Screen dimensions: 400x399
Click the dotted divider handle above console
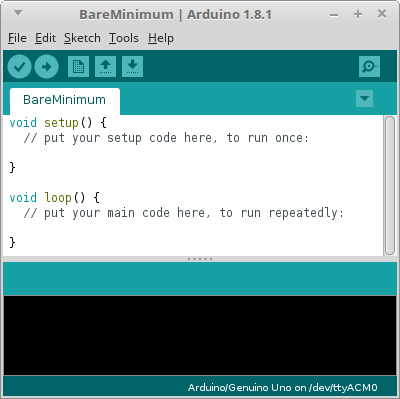tap(200, 259)
